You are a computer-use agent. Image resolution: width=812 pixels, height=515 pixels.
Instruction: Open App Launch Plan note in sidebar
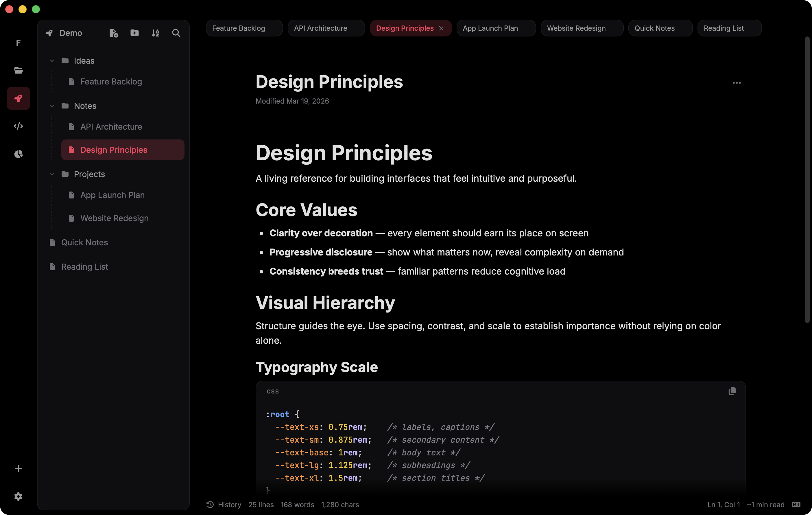[123, 195]
